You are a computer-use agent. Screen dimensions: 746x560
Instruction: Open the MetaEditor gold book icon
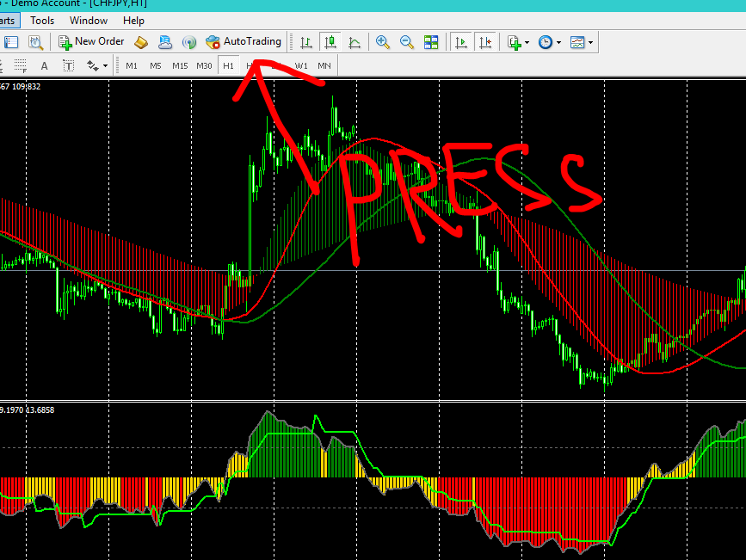pyautogui.click(x=141, y=42)
